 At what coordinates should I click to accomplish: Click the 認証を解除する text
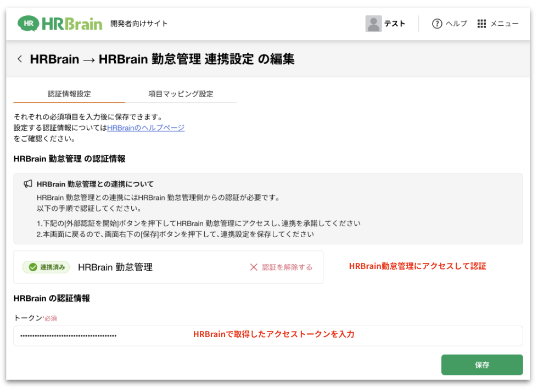[x=287, y=267]
